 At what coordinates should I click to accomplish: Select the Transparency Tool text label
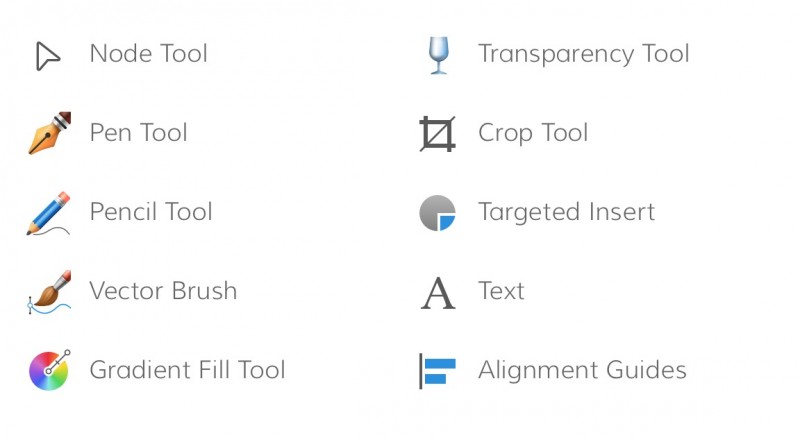pyautogui.click(x=584, y=54)
